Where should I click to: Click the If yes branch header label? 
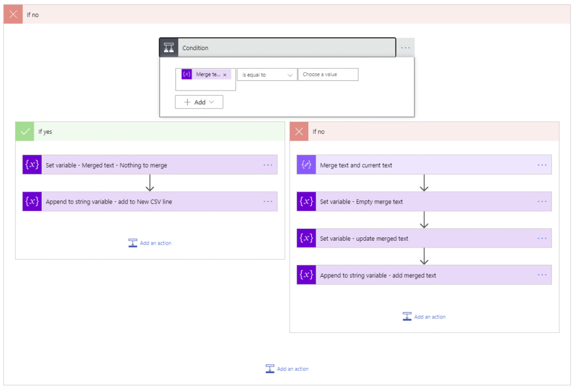[x=45, y=132]
